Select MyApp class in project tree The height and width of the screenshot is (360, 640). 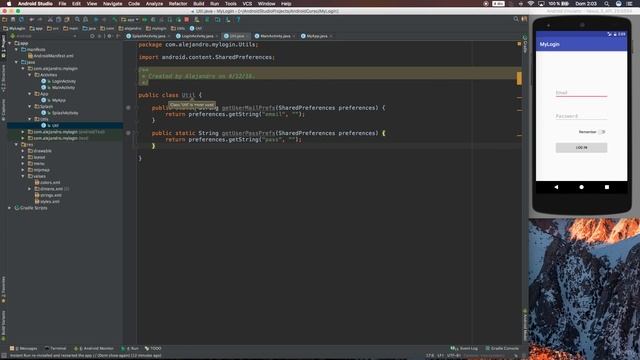[x=53, y=100]
